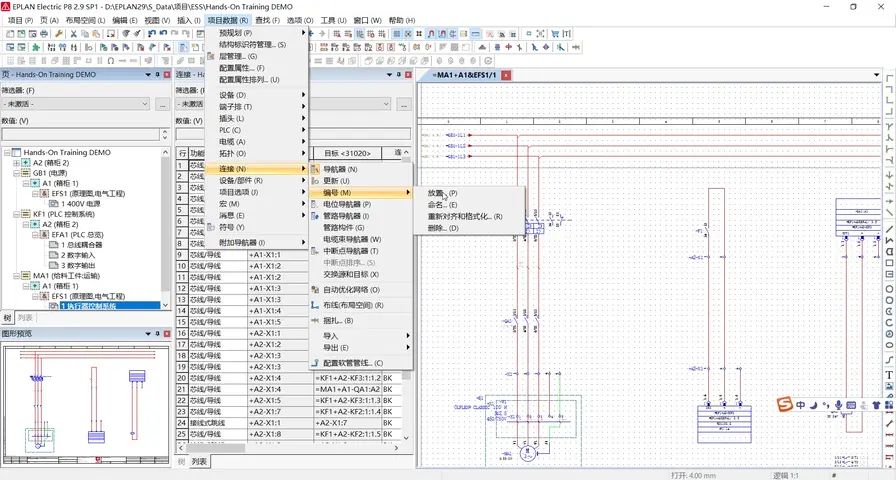This screenshot has height=480, width=896.
Task: Click the grey forward navigation arrow
Action: tap(322, 34)
